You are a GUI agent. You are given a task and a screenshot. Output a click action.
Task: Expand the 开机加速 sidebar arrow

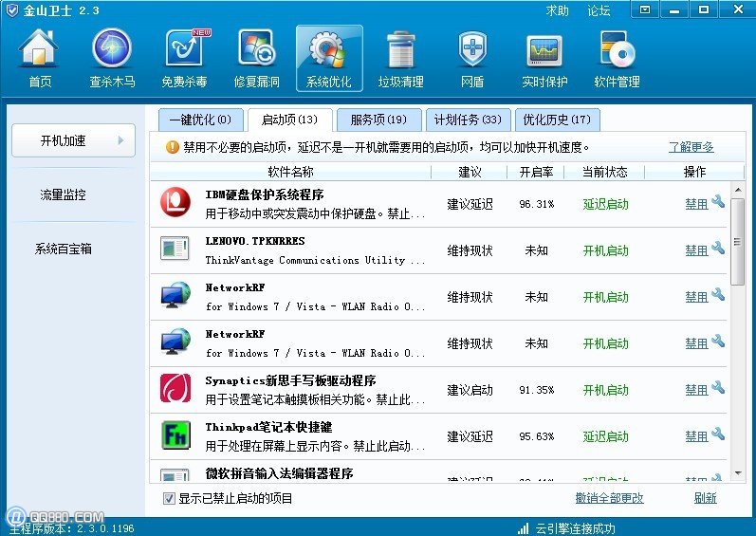click(120, 140)
